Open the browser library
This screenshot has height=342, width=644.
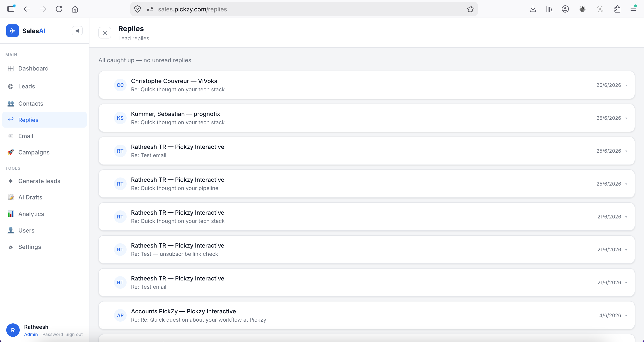[549, 9]
